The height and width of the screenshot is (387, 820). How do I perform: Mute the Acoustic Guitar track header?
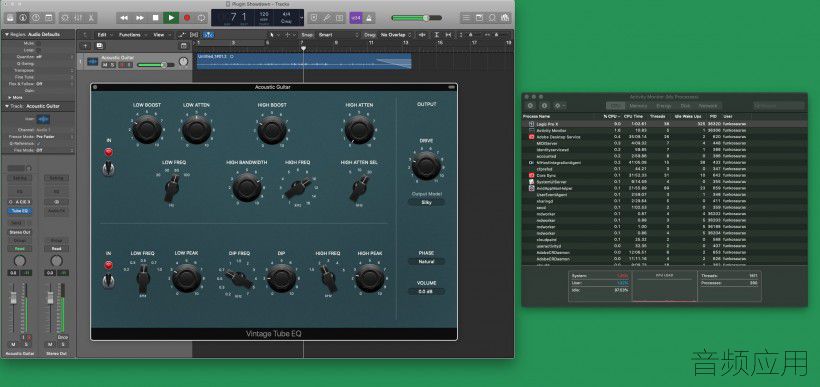tap(105, 65)
